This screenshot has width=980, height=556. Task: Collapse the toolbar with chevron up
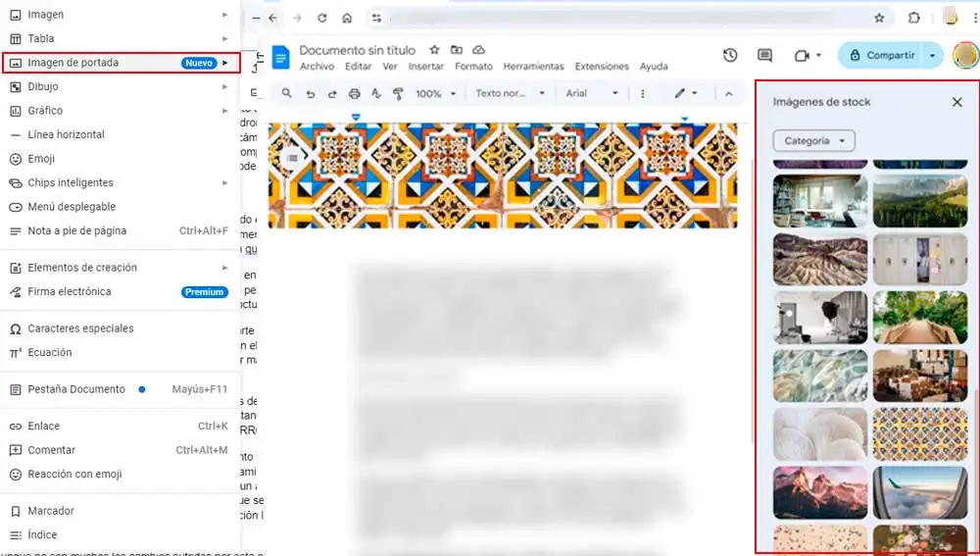[x=729, y=94]
